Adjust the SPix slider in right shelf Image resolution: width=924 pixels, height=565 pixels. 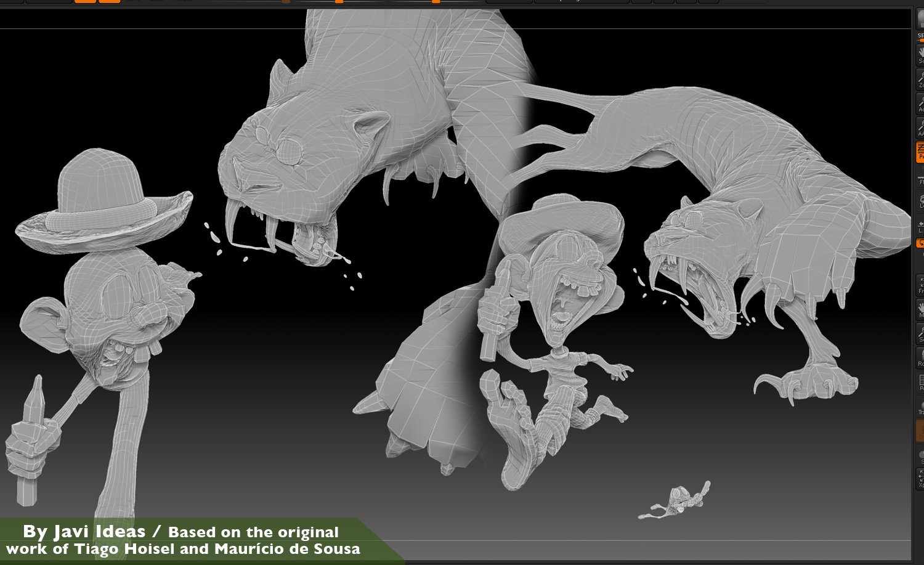tap(920, 36)
